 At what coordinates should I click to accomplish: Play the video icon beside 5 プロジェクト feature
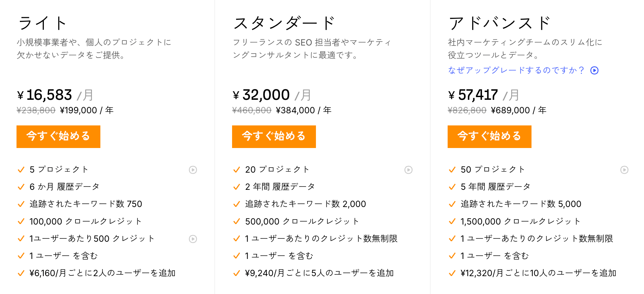193,170
